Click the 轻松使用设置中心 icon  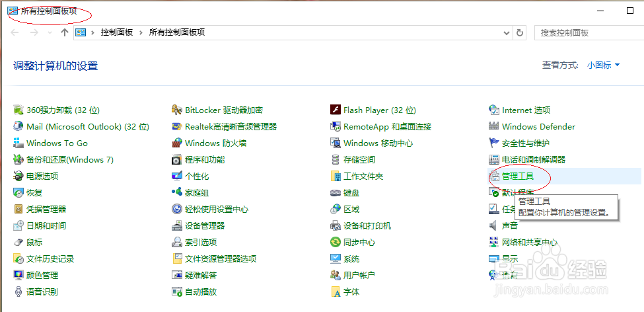coord(177,210)
